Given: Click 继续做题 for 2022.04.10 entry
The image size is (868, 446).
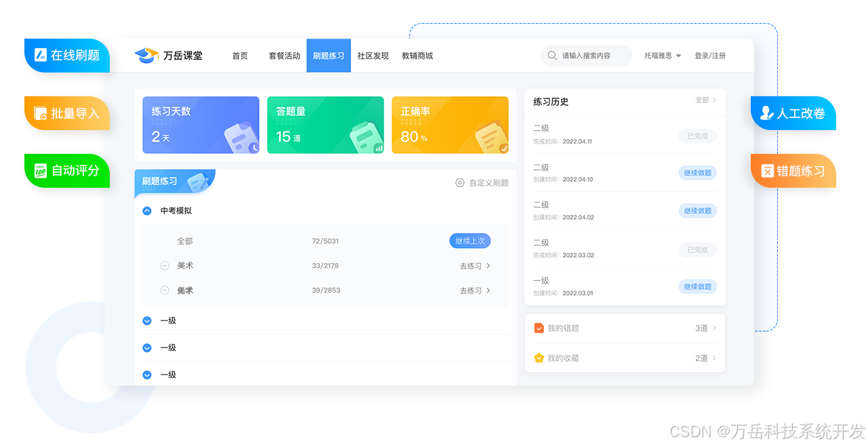Looking at the screenshot, I should click(x=697, y=173).
